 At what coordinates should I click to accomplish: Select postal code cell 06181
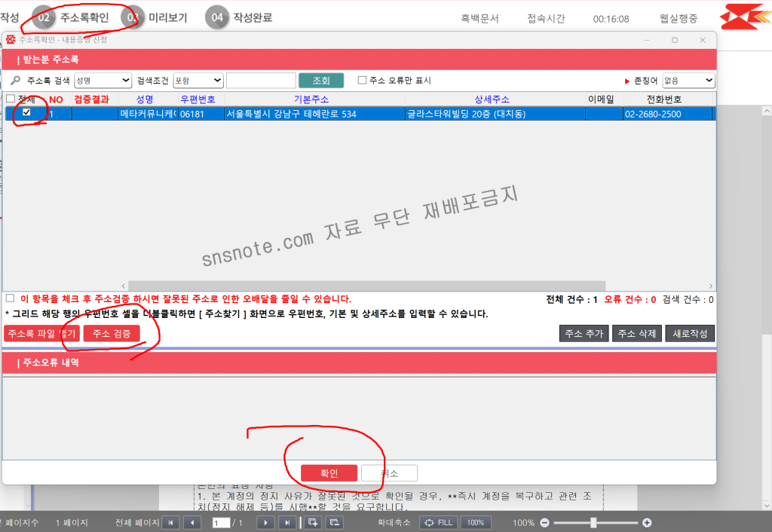pyautogui.click(x=201, y=114)
